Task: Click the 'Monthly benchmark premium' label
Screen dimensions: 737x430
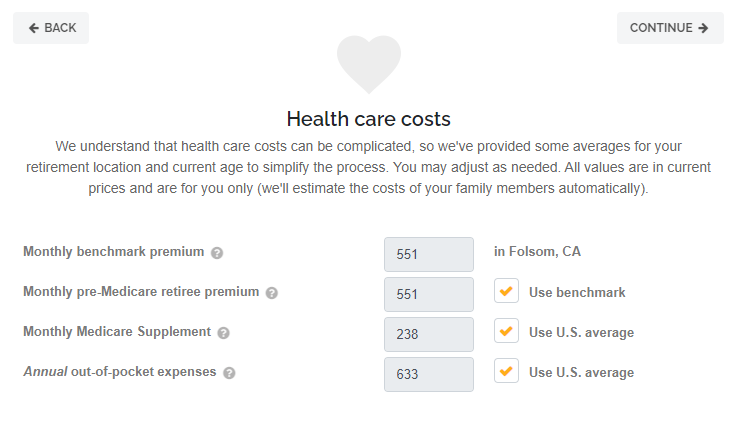Action: tap(113, 252)
